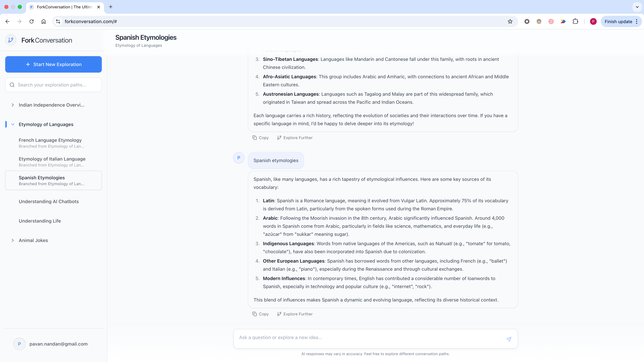The height and width of the screenshot is (362, 644).
Task: Click Explore Further under the Spanish response
Action: click(295, 314)
